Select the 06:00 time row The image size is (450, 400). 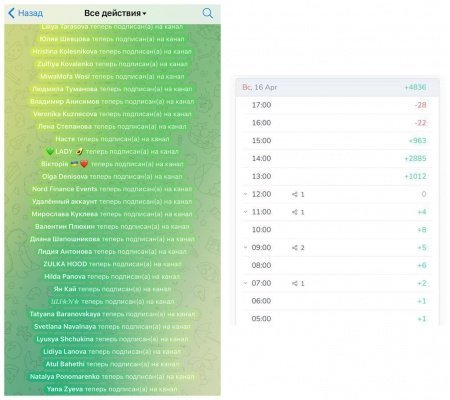pyautogui.click(x=337, y=301)
